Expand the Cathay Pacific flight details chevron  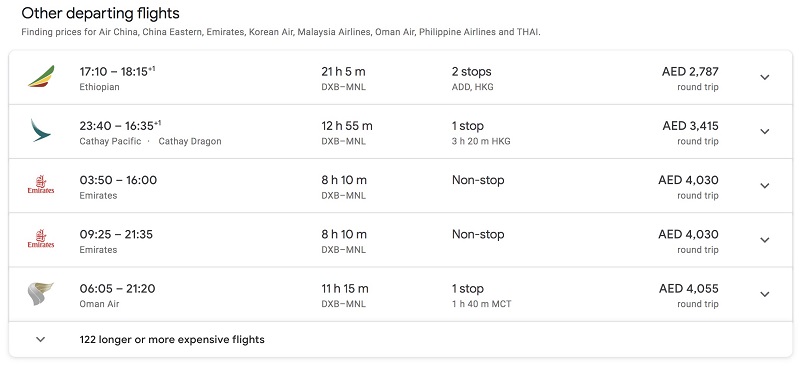[x=764, y=132]
